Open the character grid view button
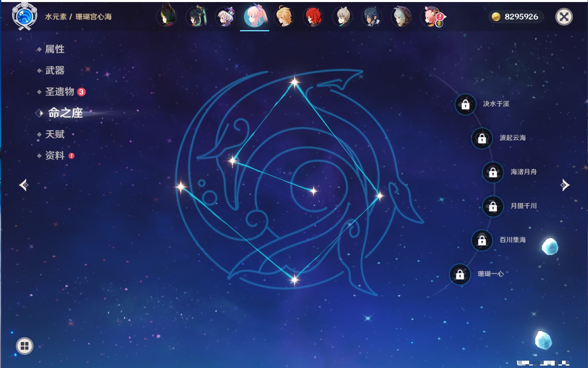Screen dimensions: 588x368 coord(24,346)
